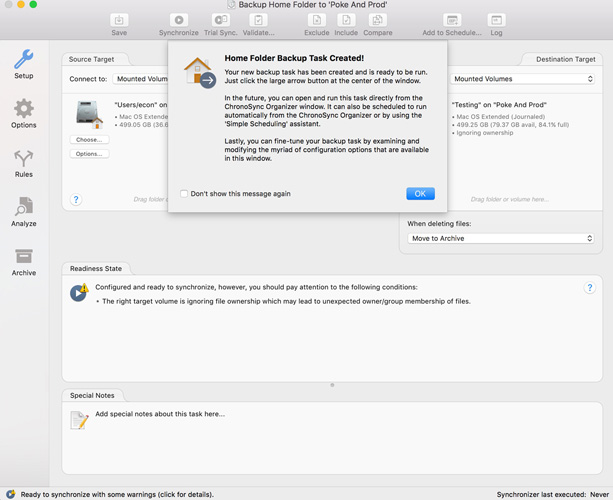The height and width of the screenshot is (500, 613).
Task: Select the Source Target tab
Action: 91,59
